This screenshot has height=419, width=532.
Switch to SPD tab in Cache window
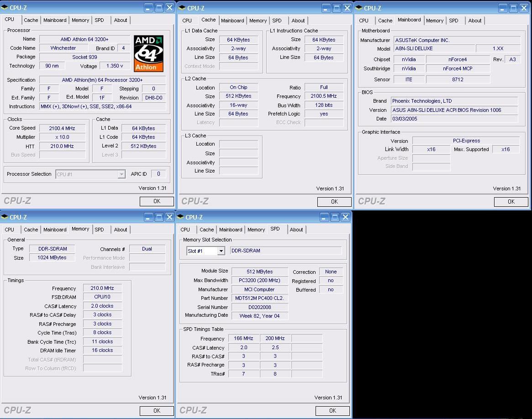[x=277, y=21]
